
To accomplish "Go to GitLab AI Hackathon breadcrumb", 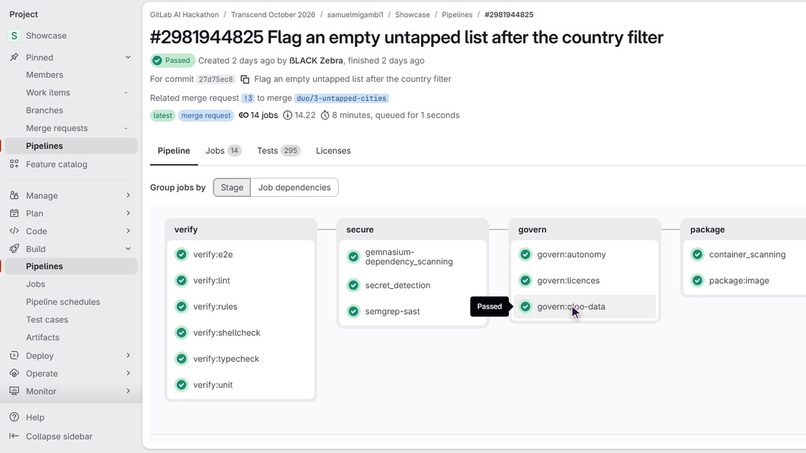I will [x=184, y=14].
